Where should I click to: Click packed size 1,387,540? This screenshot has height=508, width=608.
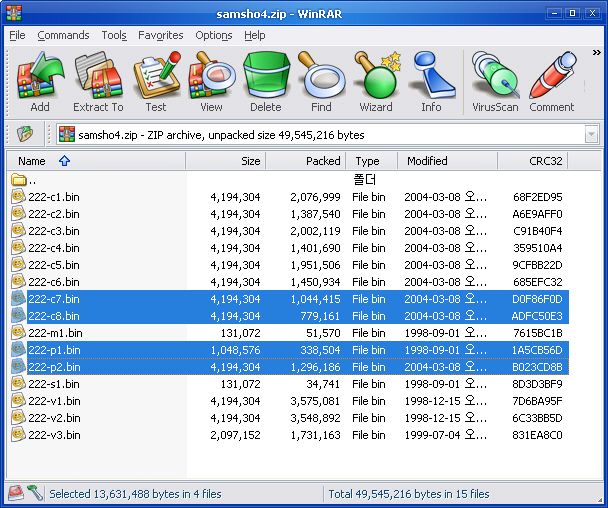pyautogui.click(x=315, y=214)
